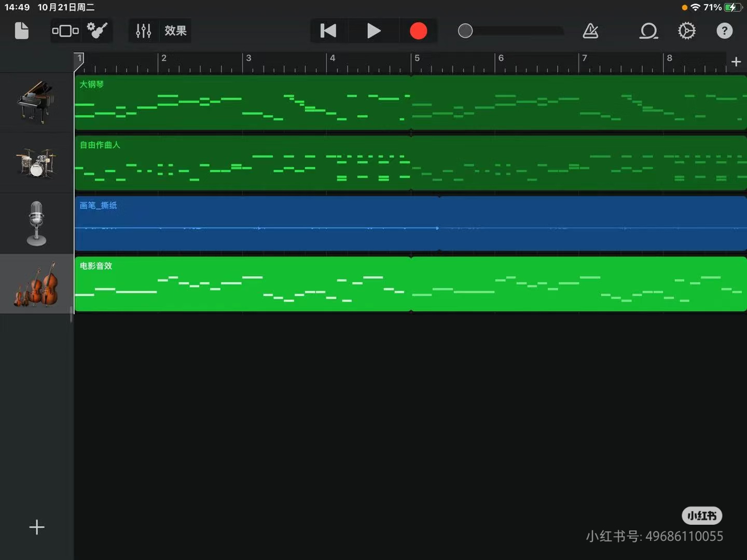Adjust master volume slider knob
Screen dimensions: 747x560
465,31
